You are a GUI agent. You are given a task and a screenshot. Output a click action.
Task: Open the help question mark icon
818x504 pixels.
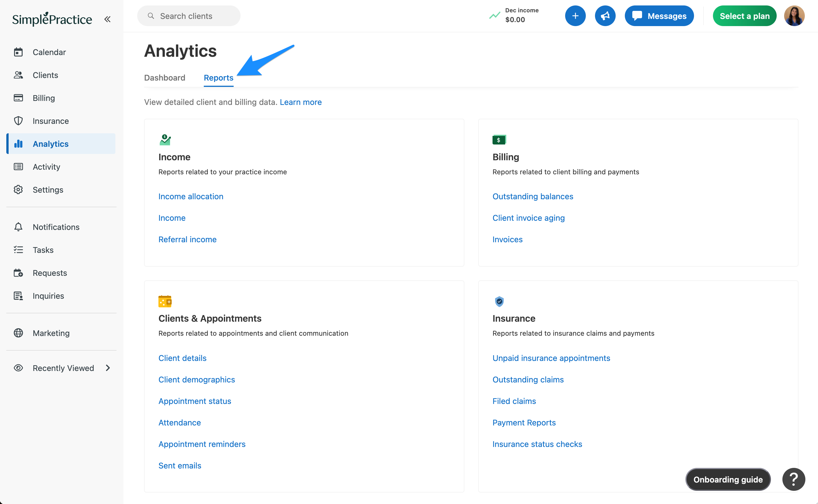pyautogui.click(x=793, y=479)
